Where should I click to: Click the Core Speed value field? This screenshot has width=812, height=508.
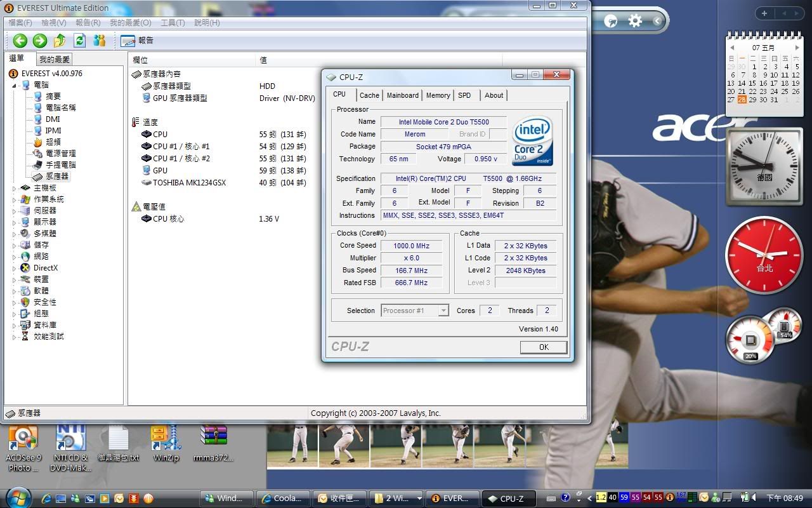(411, 246)
